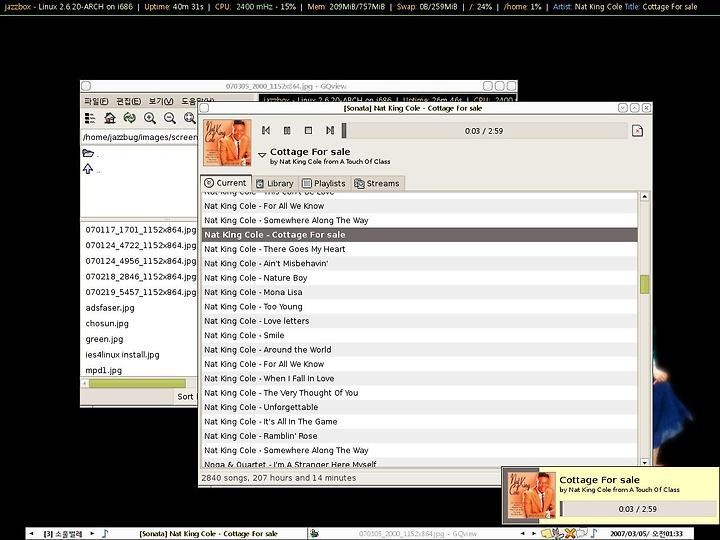Screen dimensions: 720x540
Task: Click the playlist scrollbar down arrow
Action: (644, 462)
